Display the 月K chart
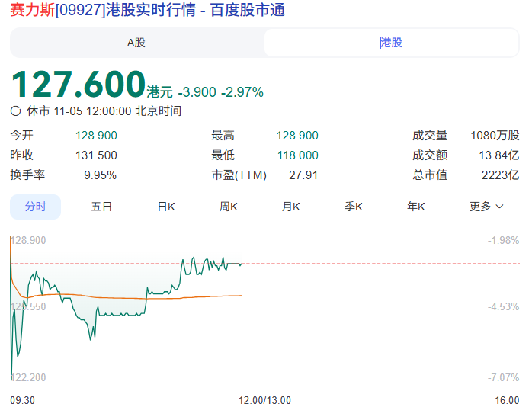This screenshot has height=407, width=532. click(290, 207)
